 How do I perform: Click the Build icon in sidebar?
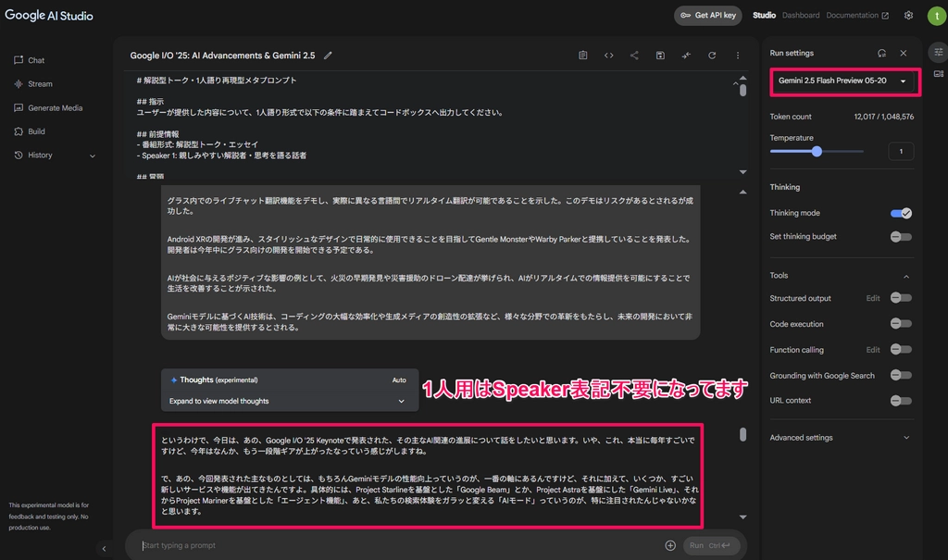click(x=19, y=131)
